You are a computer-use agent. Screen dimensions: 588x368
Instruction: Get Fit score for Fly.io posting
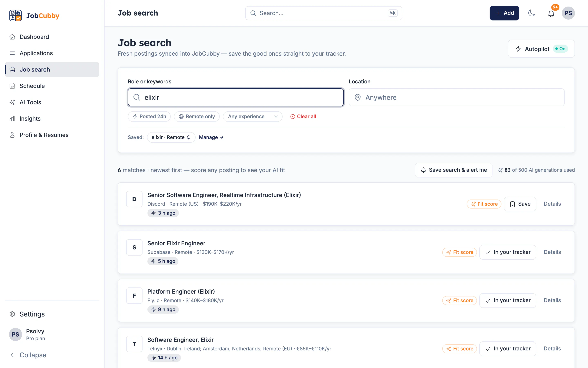tap(459, 300)
